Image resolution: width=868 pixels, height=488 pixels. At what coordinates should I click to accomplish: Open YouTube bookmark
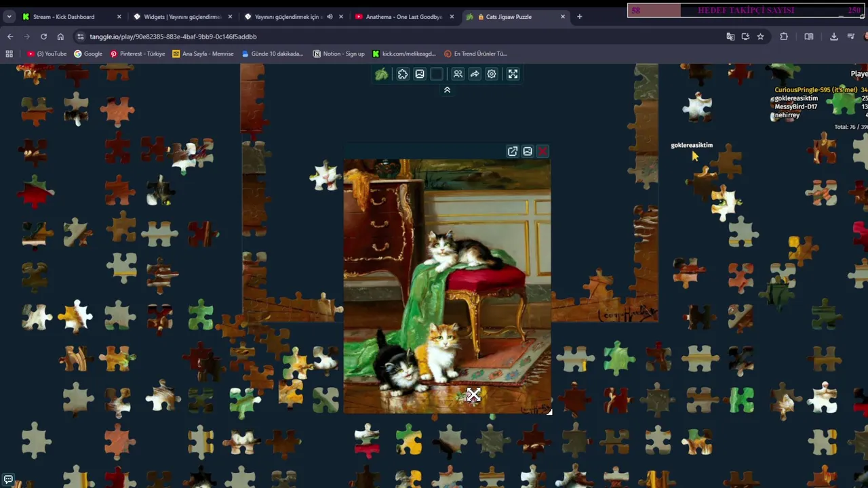pos(47,54)
